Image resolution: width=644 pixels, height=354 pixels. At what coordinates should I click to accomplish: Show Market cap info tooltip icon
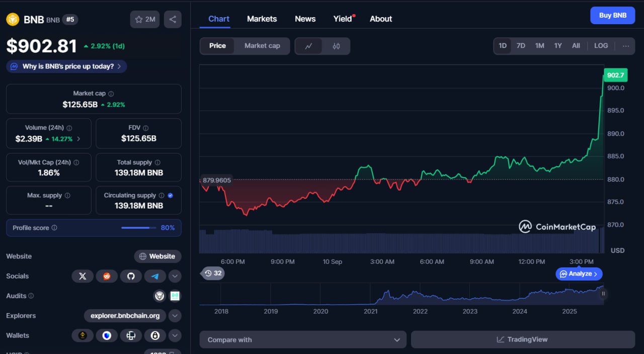(x=111, y=94)
